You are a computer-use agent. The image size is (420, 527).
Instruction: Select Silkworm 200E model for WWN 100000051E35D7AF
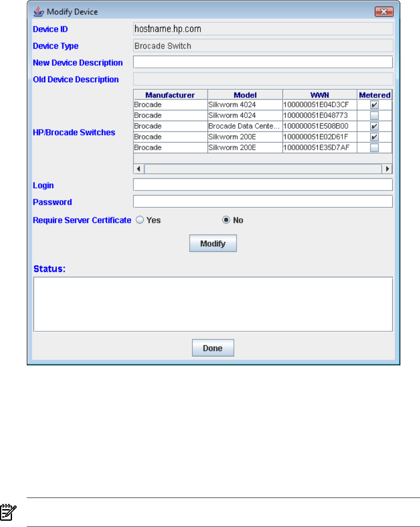pyautogui.click(x=245, y=148)
